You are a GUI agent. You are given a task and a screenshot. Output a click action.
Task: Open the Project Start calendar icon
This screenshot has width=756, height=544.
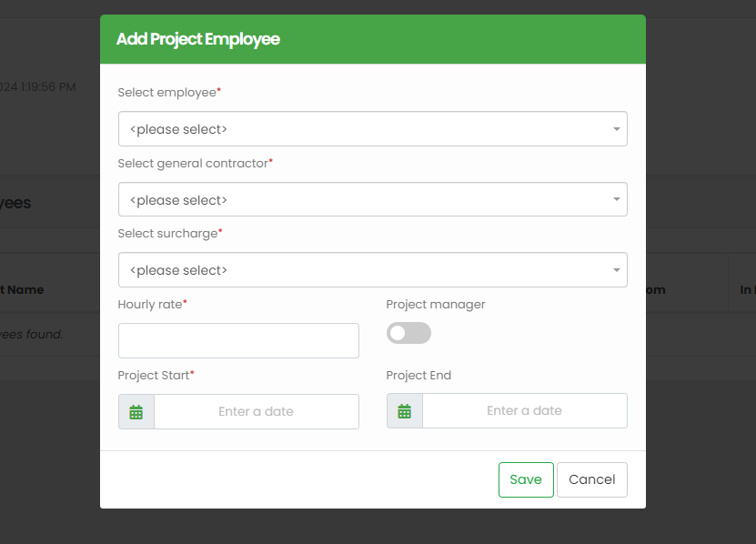tap(136, 412)
